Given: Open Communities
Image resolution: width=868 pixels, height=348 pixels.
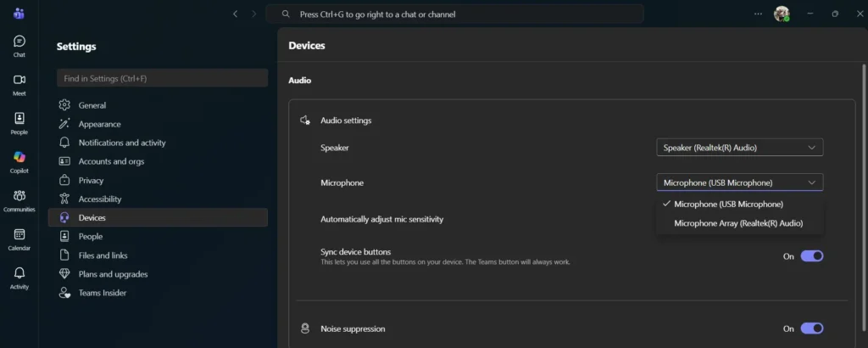Looking at the screenshot, I should pos(19,202).
